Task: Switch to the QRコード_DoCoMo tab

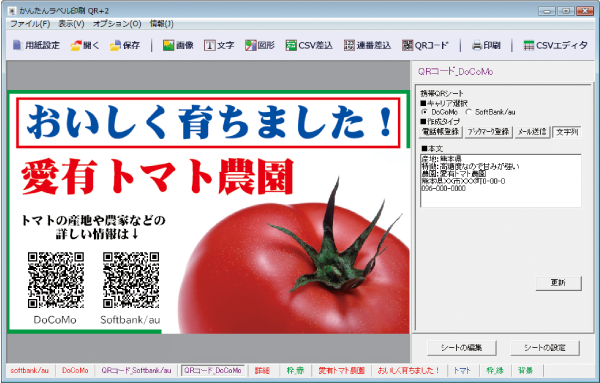Action: pyautogui.click(x=213, y=371)
